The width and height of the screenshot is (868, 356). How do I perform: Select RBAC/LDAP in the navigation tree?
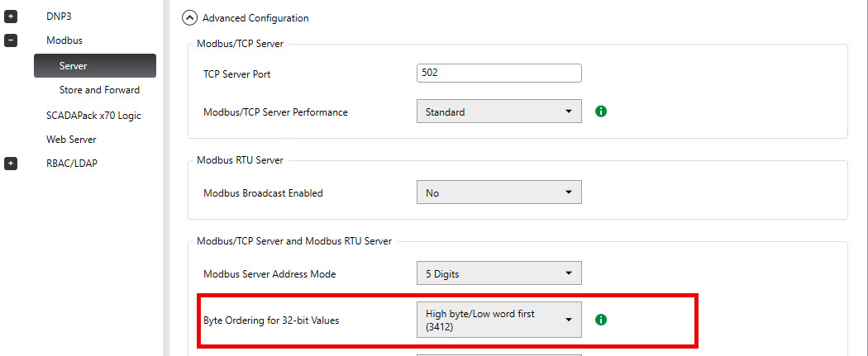click(x=72, y=164)
